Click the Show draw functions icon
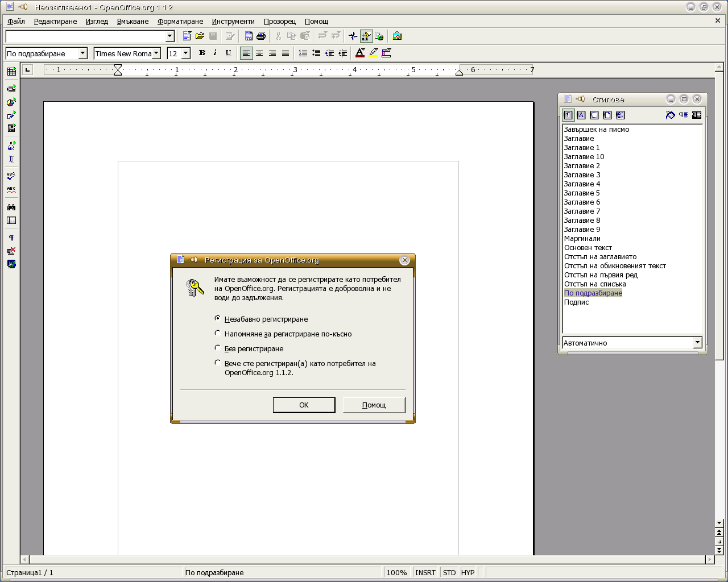The image size is (728, 582). point(11,115)
